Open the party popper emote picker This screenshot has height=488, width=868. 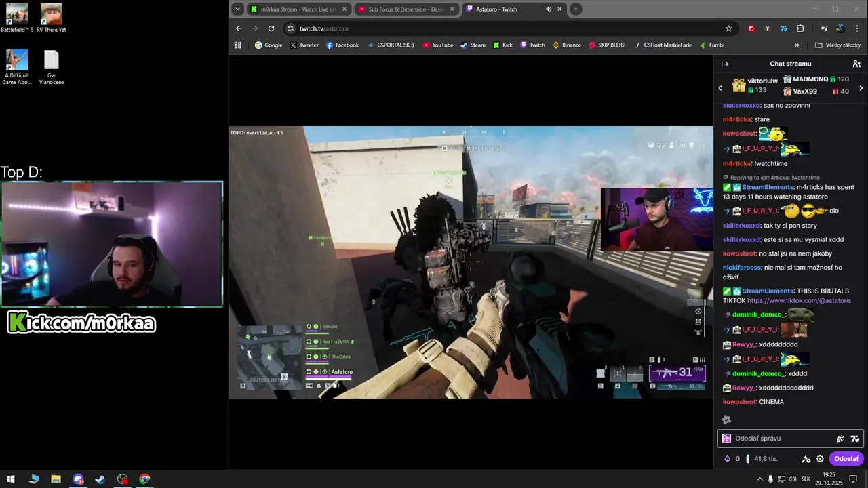pos(841,439)
